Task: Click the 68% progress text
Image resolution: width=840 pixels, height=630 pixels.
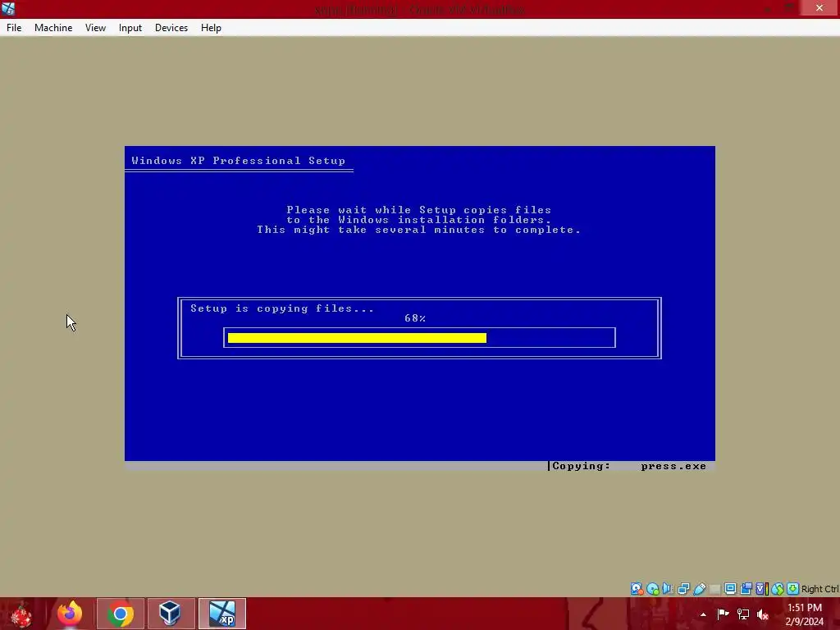Action: coord(414,318)
